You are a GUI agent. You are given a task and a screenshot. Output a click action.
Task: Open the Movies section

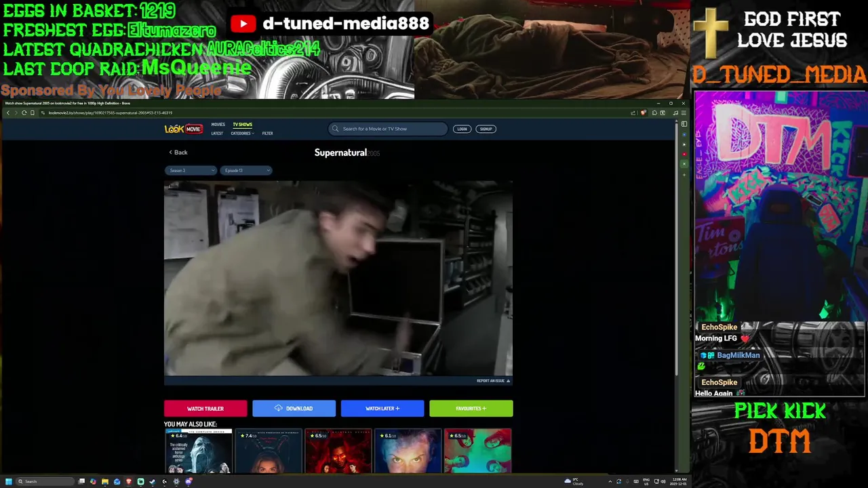(x=218, y=125)
